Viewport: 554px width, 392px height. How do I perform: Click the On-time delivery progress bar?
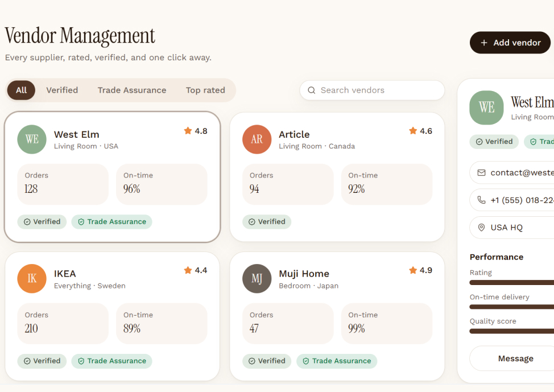click(x=511, y=307)
